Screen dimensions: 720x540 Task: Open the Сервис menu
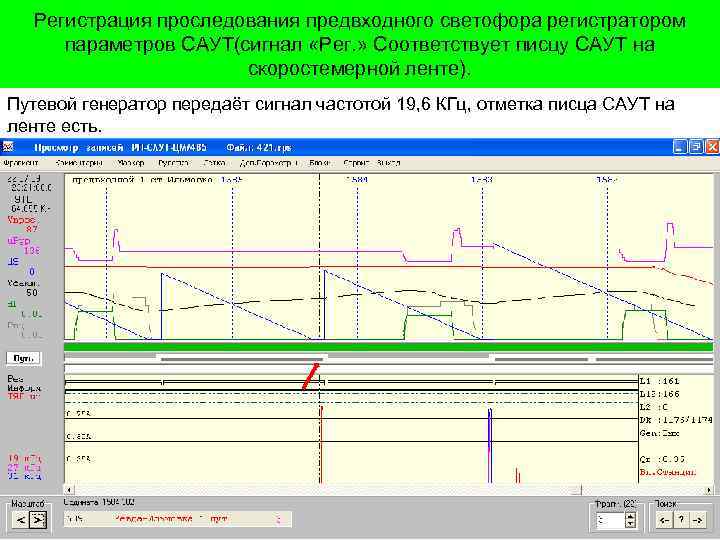point(356,163)
